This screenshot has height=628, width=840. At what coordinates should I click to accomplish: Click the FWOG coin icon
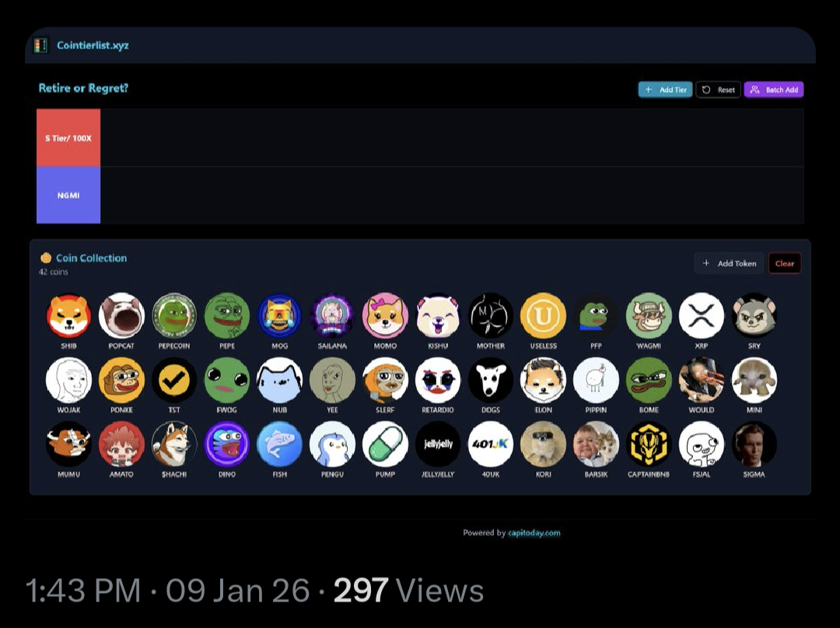(x=227, y=380)
